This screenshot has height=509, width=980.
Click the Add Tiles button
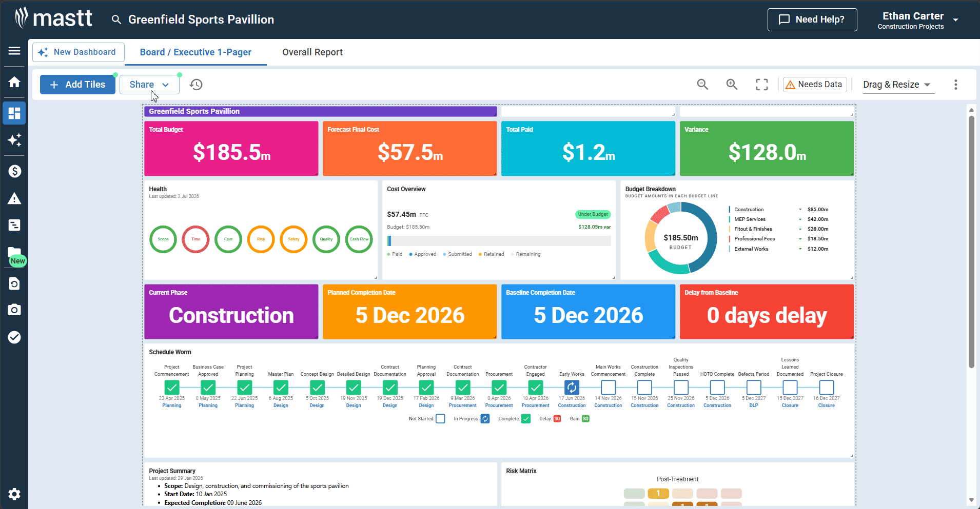click(77, 85)
